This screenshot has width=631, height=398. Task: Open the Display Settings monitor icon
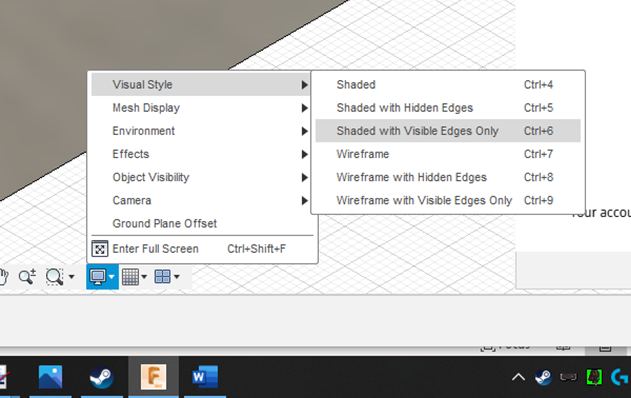pyautogui.click(x=98, y=277)
